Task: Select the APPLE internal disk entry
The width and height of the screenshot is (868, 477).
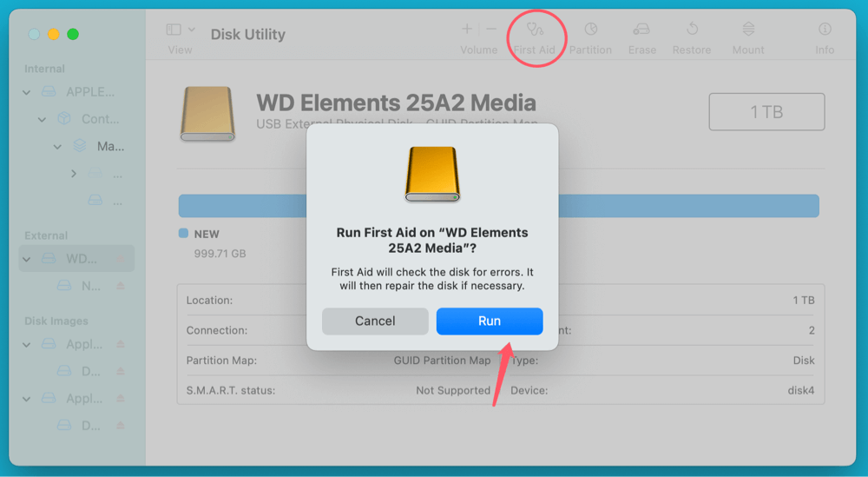Action: 89,92
